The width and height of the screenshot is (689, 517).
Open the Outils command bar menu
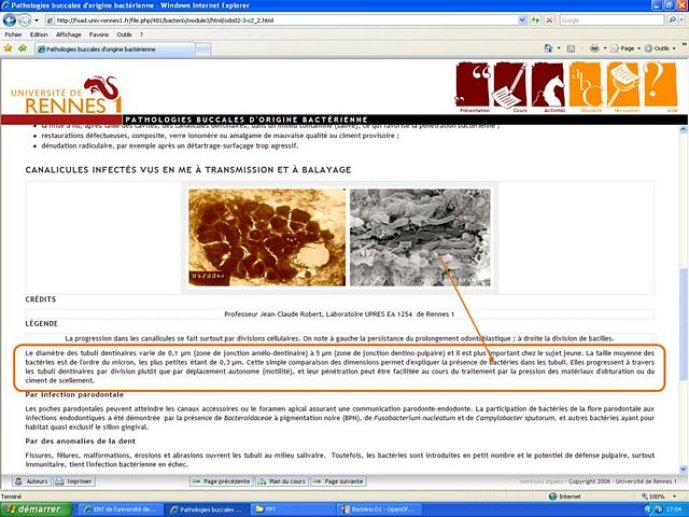click(660, 48)
